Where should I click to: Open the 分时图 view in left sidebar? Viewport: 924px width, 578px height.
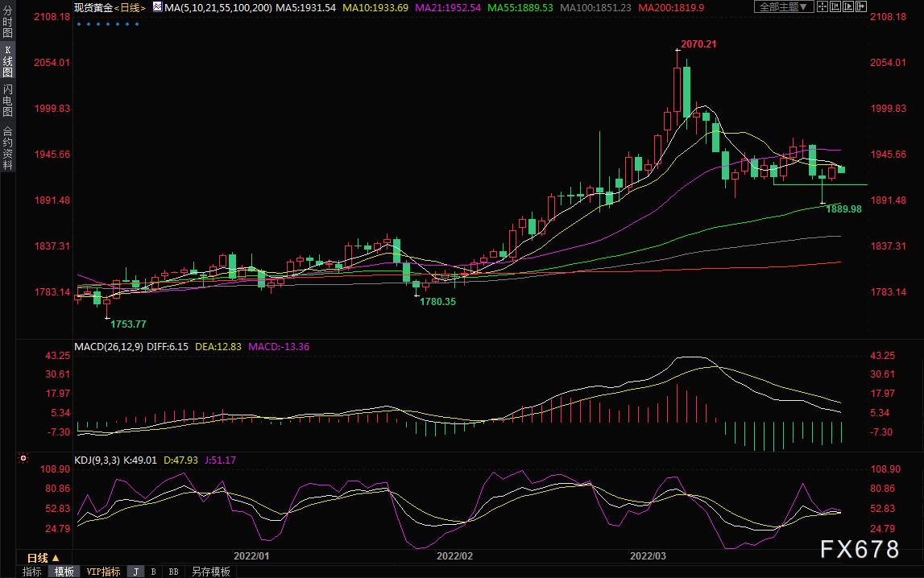tap(8, 22)
